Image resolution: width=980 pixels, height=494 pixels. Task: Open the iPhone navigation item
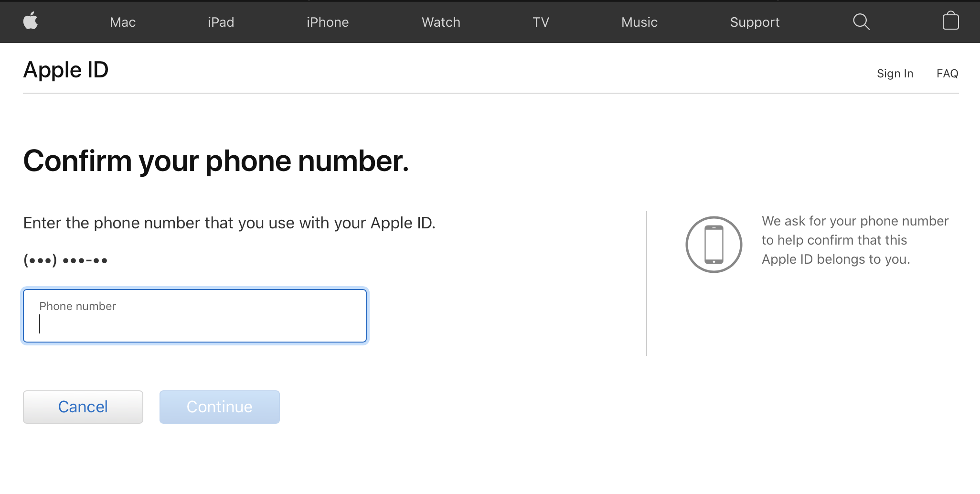coord(328,22)
